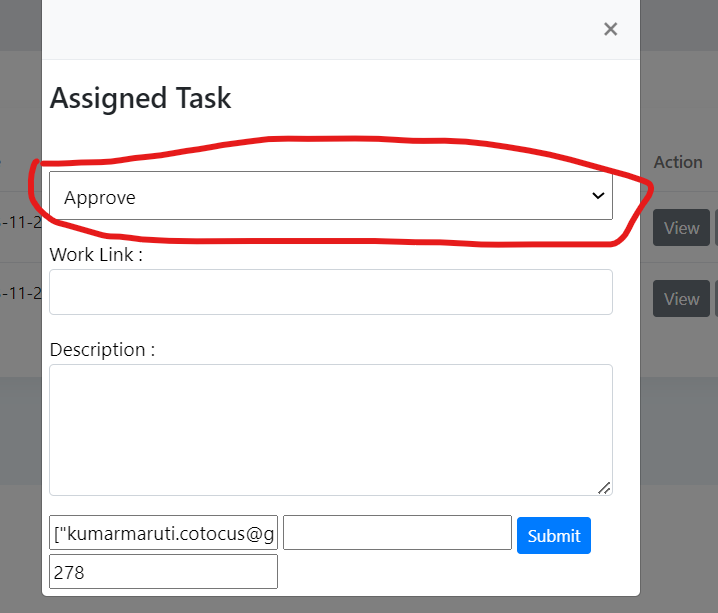
Task: Click the cut-off button after first View
Action: (715, 228)
